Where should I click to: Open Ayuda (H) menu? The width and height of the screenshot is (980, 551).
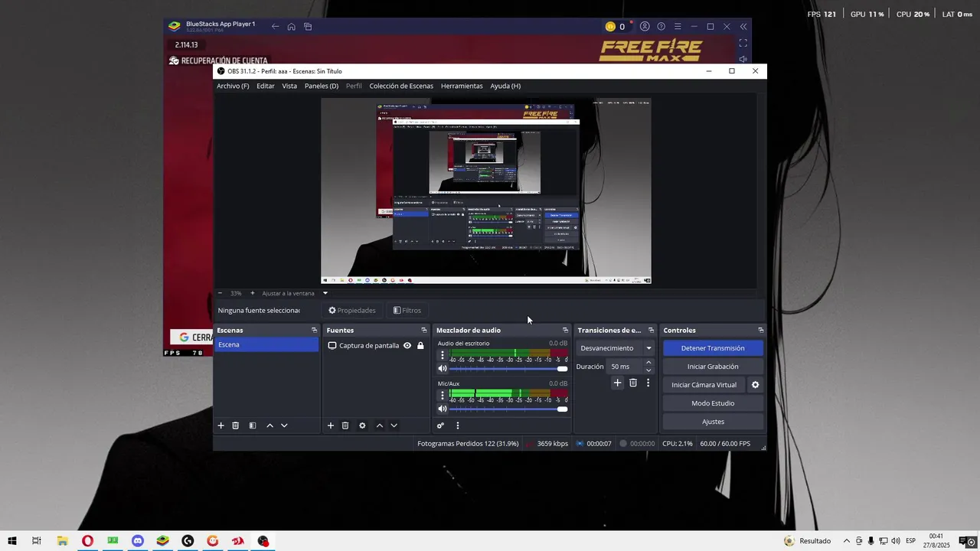(x=505, y=86)
